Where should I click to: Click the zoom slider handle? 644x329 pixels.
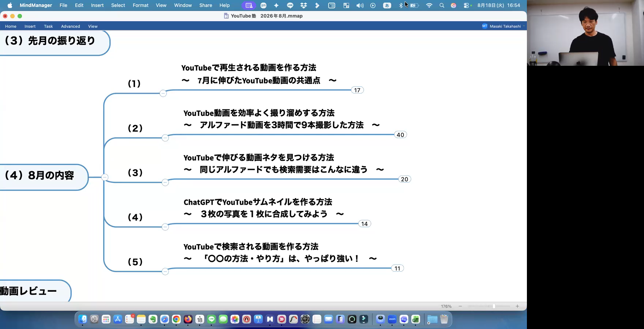494,306
